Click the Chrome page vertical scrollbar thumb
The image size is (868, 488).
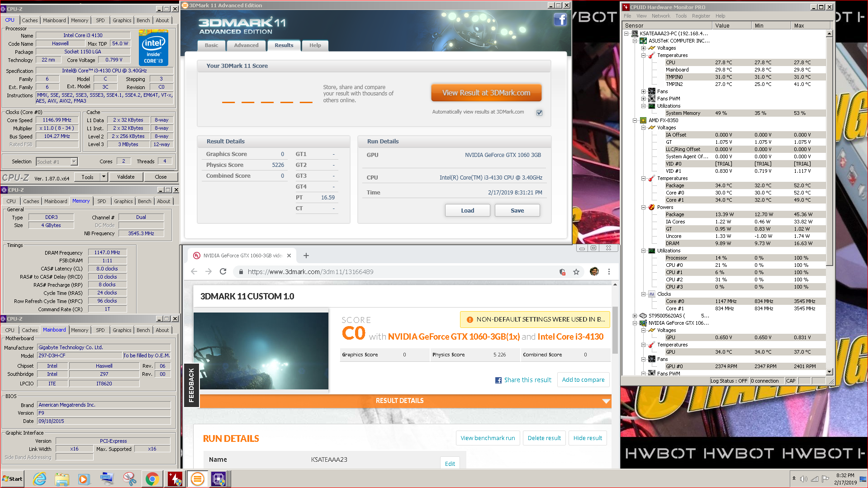[615, 330]
